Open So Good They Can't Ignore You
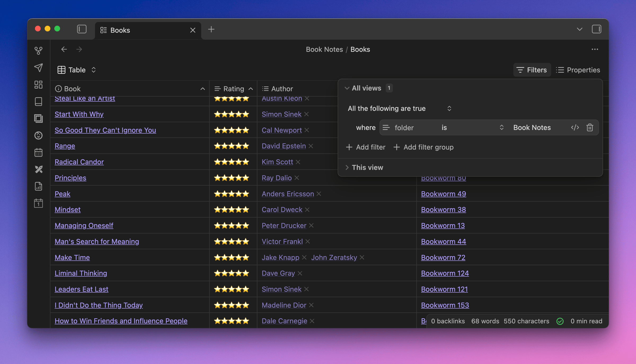The height and width of the screenshot is (364, 636). coord(105,130)
